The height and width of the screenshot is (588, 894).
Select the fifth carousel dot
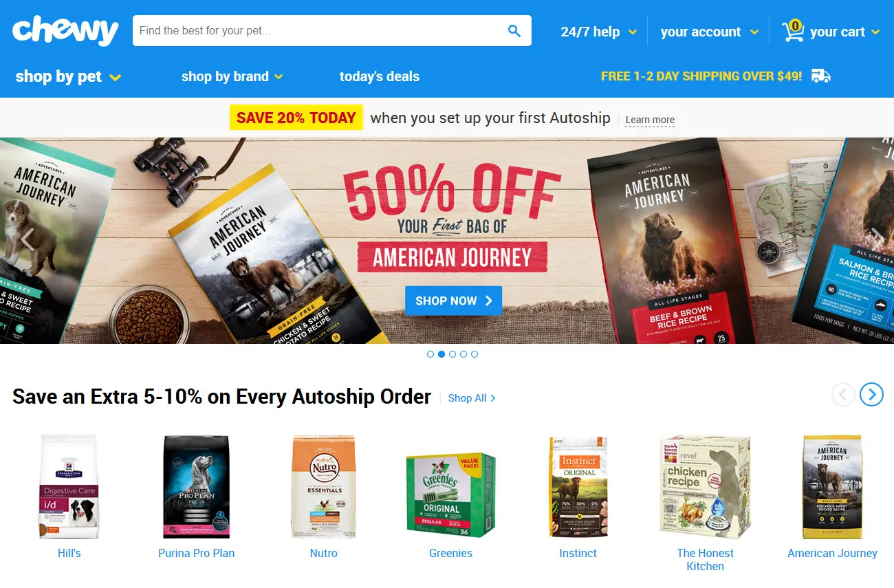[475, 354]
